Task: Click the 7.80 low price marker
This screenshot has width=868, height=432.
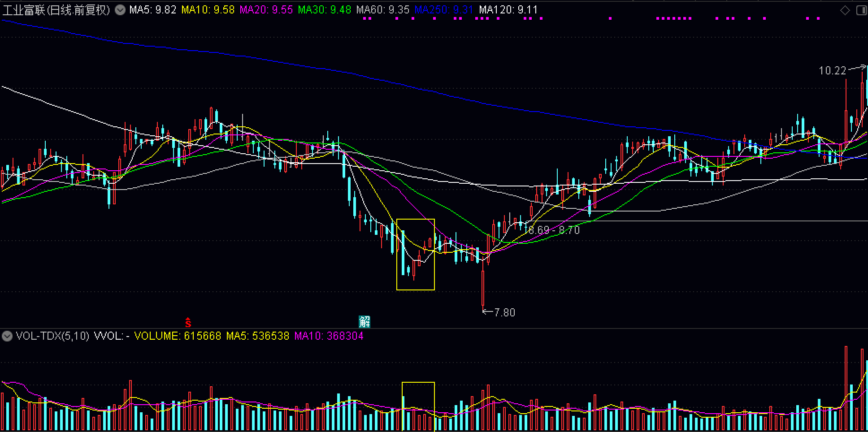Action: pos(504,312)
